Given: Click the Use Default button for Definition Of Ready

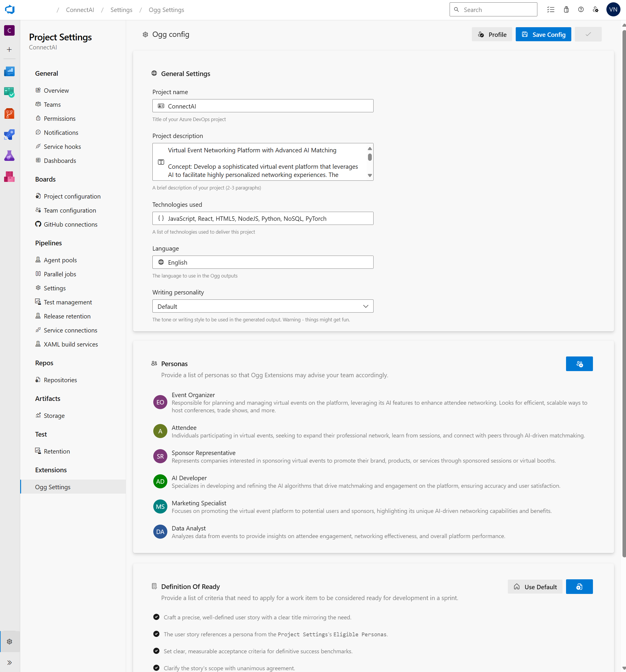Looking at the screenshot, I should tap(534, 586).
